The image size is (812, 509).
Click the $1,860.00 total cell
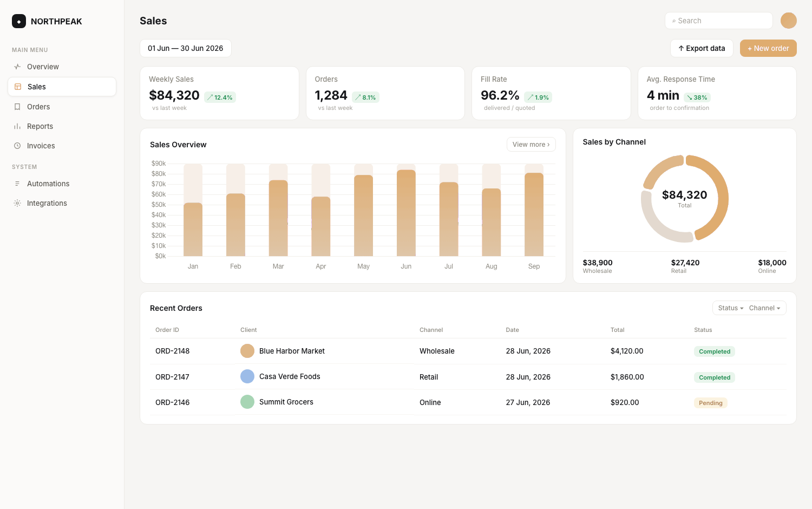click(x=627, y=377)
